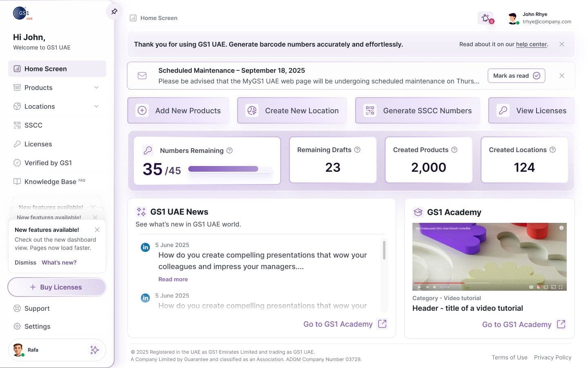
Task: Click info icon beside Created Locations
Action: [x=552, y=150]
